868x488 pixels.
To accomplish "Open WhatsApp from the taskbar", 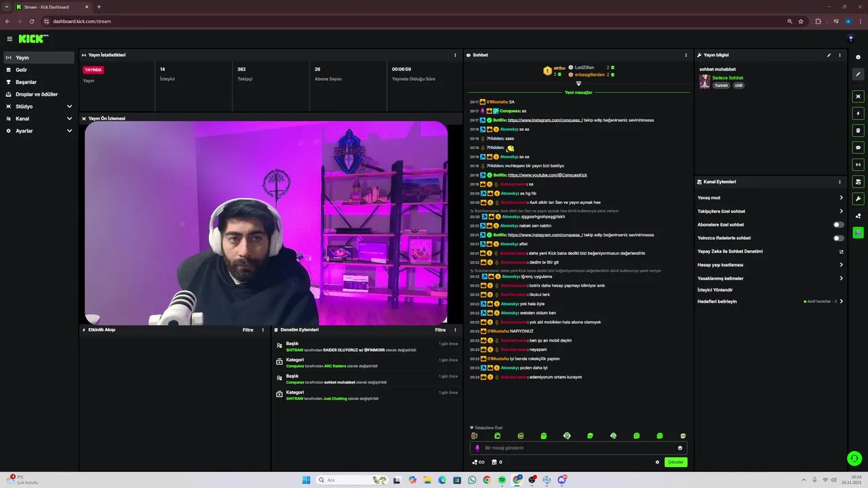I will click(472, 480).
